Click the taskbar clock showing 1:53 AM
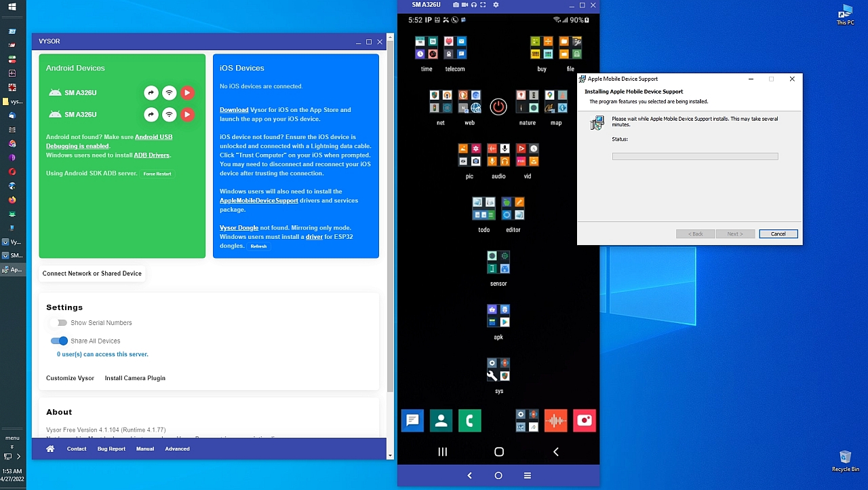 pyautogui.click(x=12, y=475)
